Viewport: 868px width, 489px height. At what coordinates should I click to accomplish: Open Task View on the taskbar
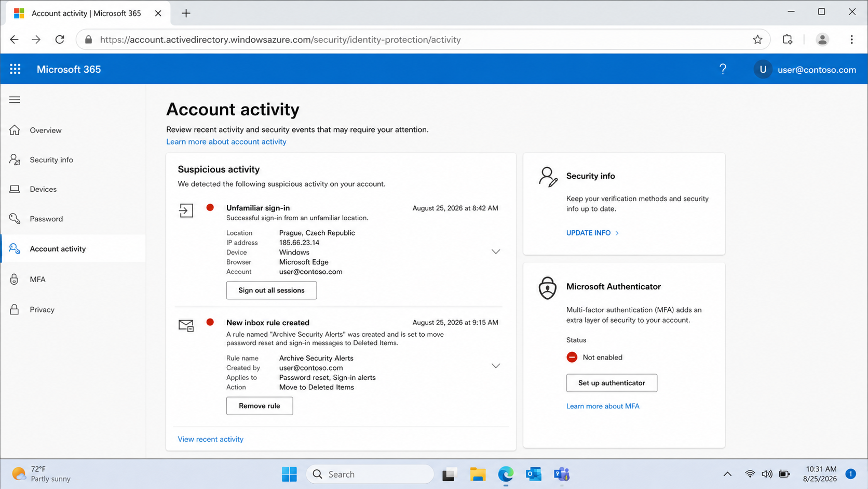(449, 474)
